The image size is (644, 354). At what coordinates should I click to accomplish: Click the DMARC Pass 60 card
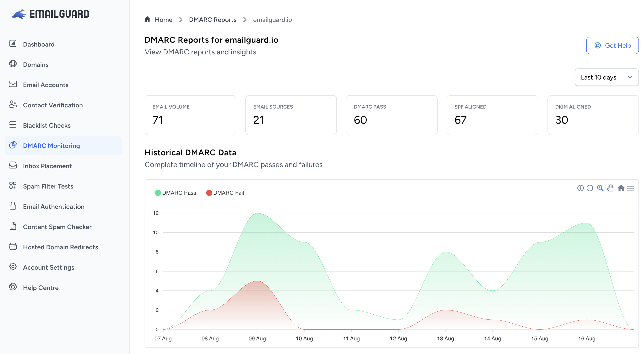tap(392, 115)
